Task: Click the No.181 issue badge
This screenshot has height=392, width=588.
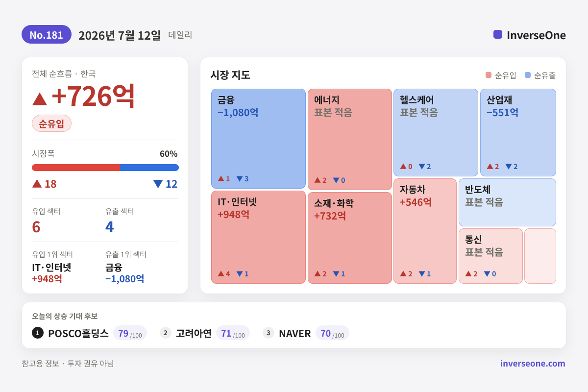Action: [47, 34]
